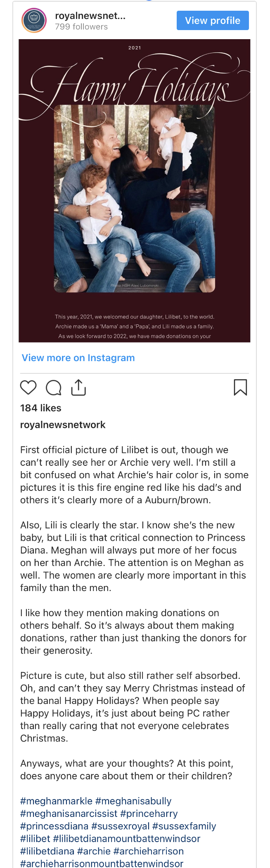Open the #meghanmarkle hashtag
This screenshot has height=868, width=270.
coord(56,801)
